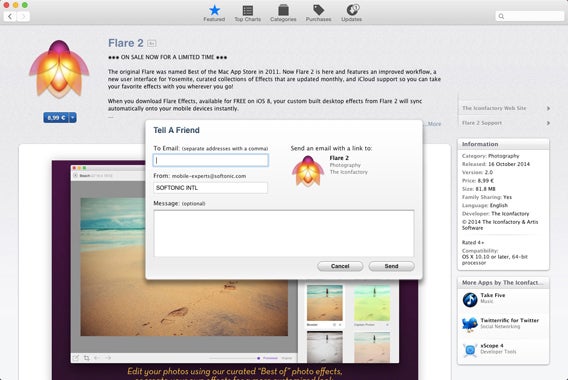This screenshot has width=568, height=380.
Task: Click the Developer: The Iconfactory entry
Action: pyautogui.click(x=496, y=214)
